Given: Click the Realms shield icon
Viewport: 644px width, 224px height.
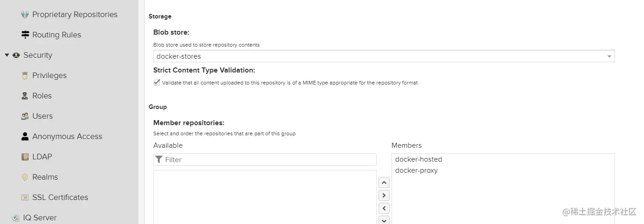Looking at the screenshot, I should pos(25,177).
